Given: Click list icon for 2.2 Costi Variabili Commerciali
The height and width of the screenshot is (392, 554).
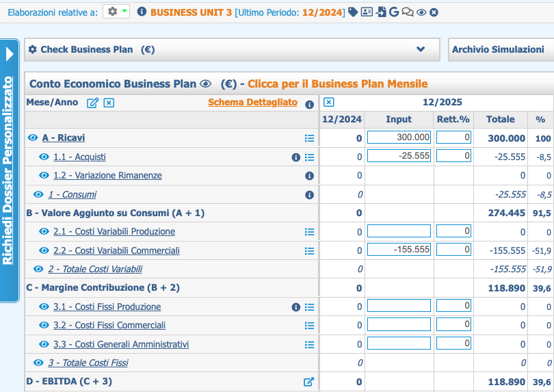Looking at the screenshot, I should coord(309,250).
